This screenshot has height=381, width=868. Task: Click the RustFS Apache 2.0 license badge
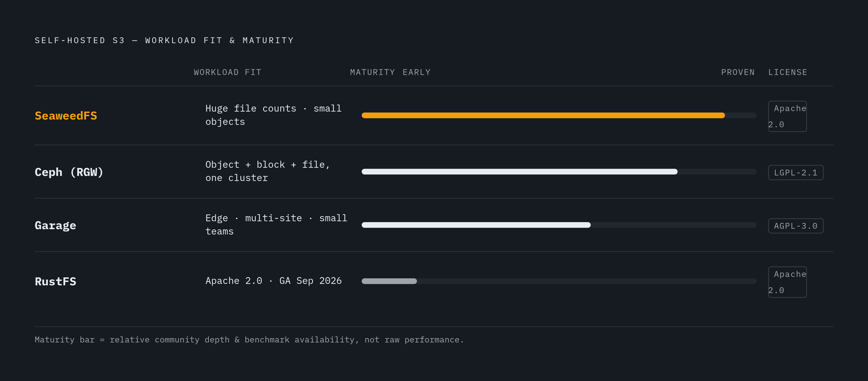(x=787, y=282)
